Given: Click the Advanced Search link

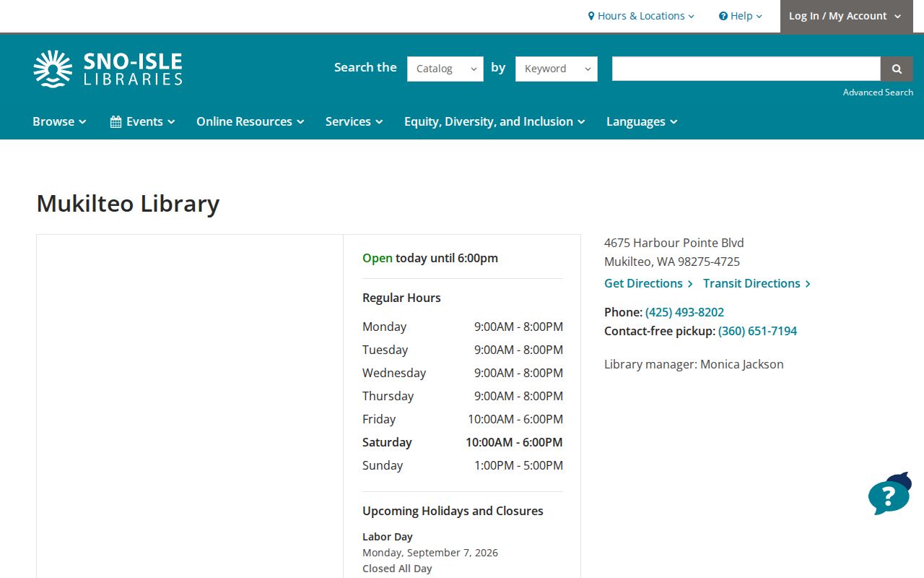Looking at the screenshot, I should click(878, 92).
